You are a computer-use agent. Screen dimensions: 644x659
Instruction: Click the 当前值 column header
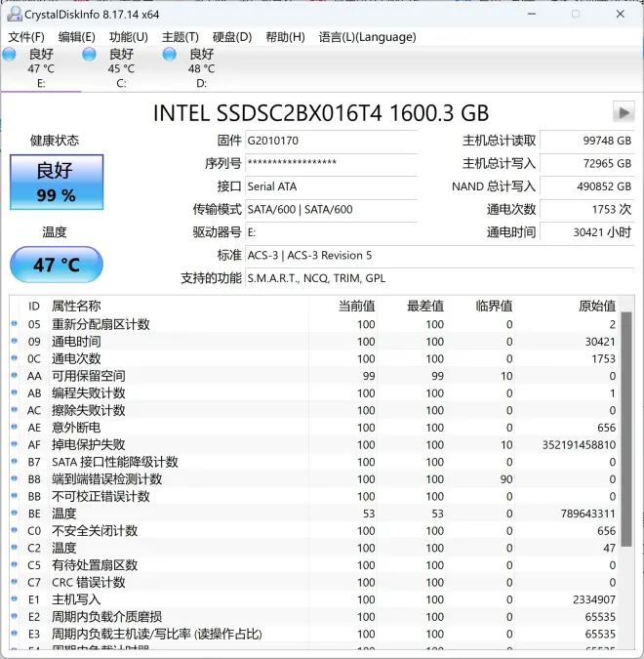357,306
